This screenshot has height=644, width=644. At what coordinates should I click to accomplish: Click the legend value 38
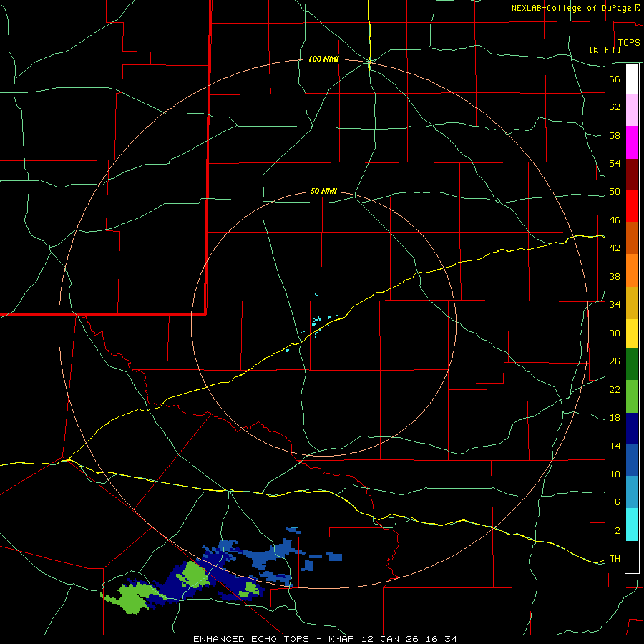(x=615, y=276)
